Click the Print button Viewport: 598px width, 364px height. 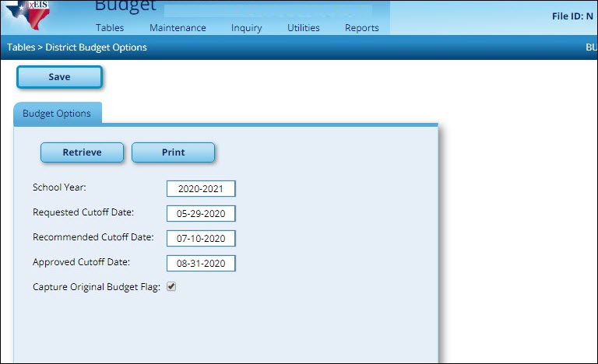[173, 152]
